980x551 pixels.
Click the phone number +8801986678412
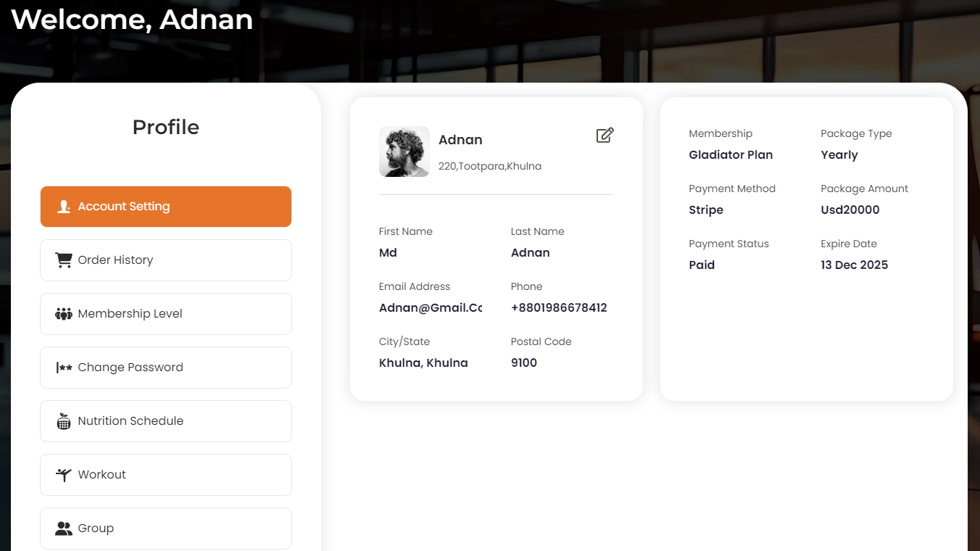click(559, 307)
